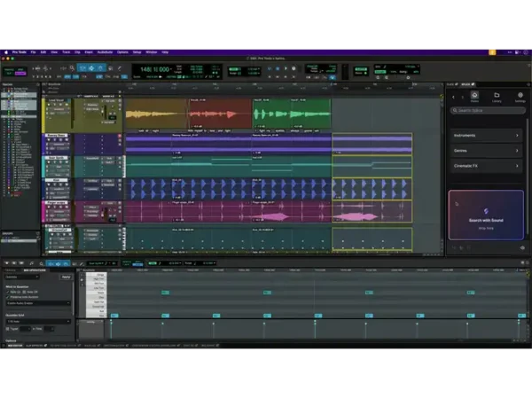Click the Splice panel vertical scrollbar
Screen dimensions: 532x399
(x=528, y=176)
